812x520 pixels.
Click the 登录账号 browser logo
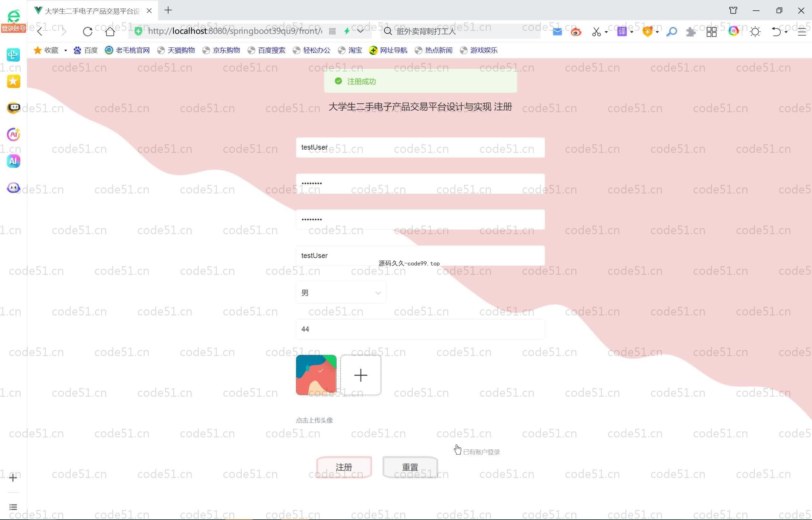click(14, 21)
